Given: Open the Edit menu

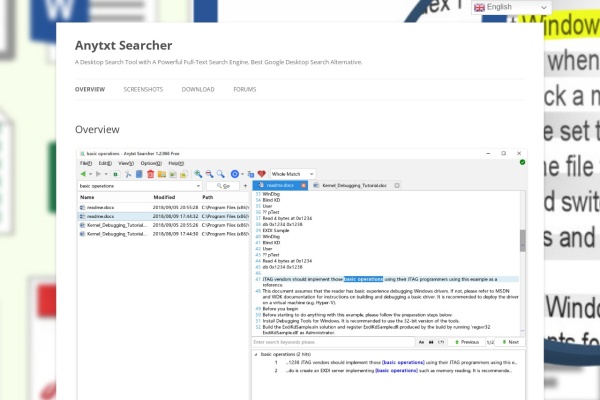Looking at the screenshot, I should point(105,163).
